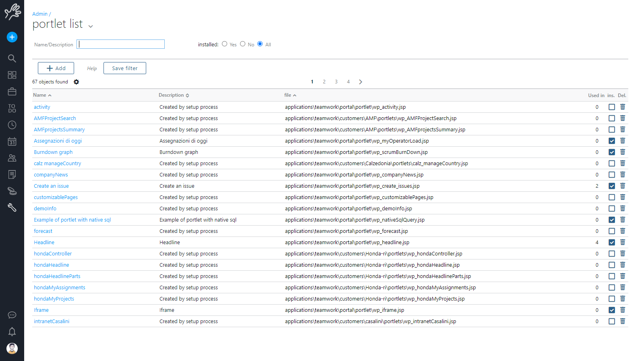Expand the portlet list title dropdown
This screenshot has height=361, width=644.
pos(91,26)
